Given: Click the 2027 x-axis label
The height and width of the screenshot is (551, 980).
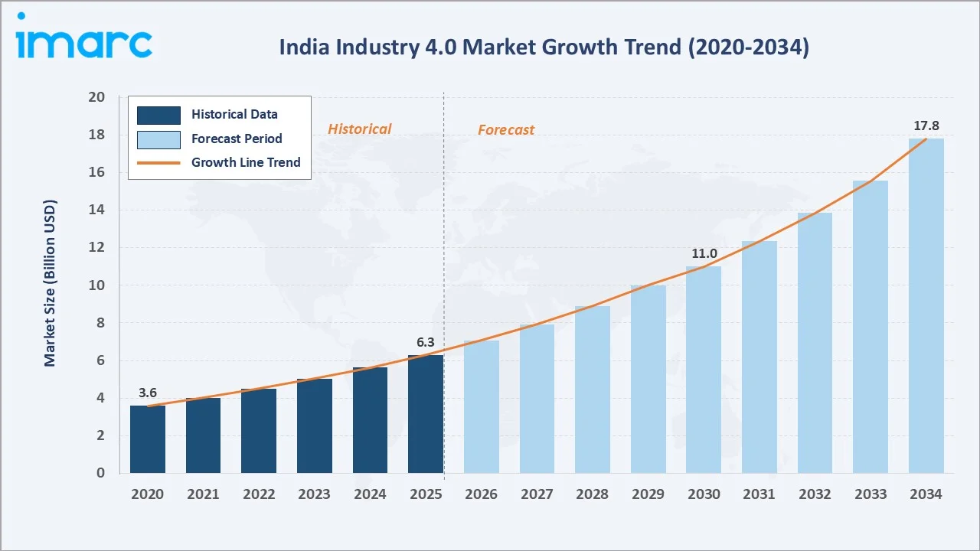Looking at the screenshot, I should tap(537, 494).
